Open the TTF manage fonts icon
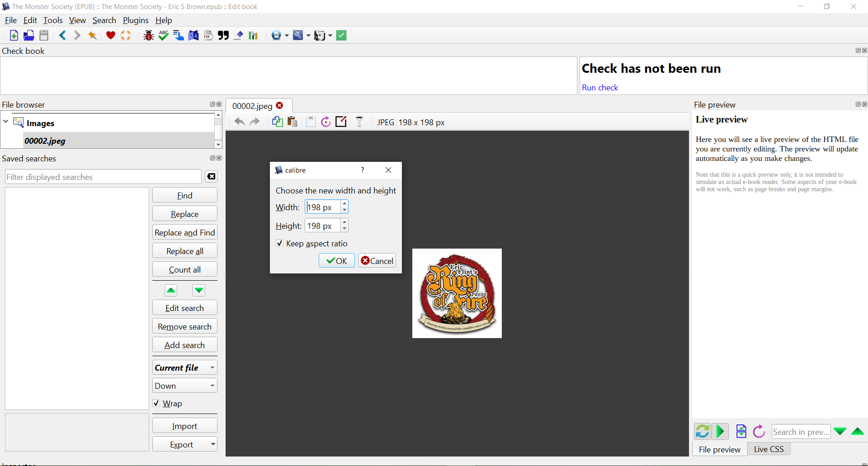868x466 pixels. pos(208,35)
